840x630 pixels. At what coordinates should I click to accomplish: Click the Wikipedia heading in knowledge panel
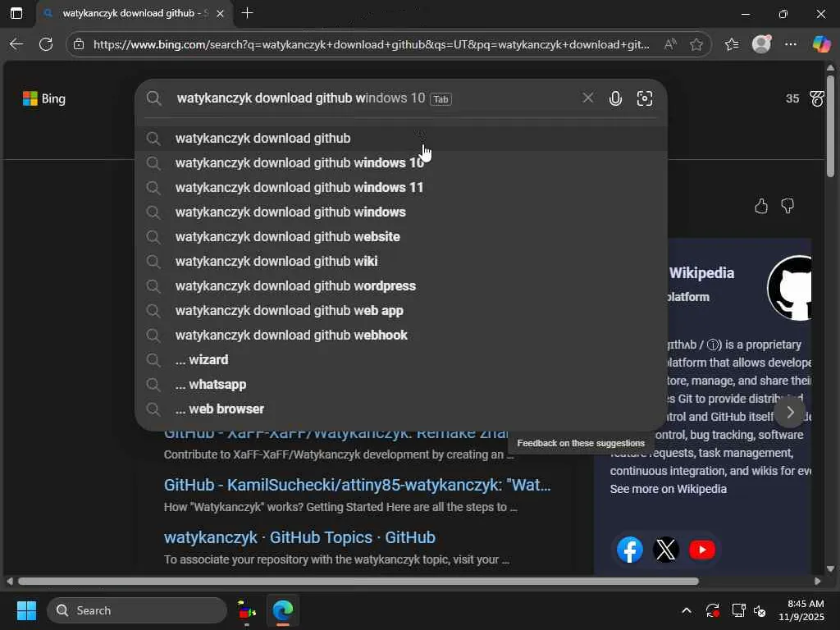click(702, 273)
